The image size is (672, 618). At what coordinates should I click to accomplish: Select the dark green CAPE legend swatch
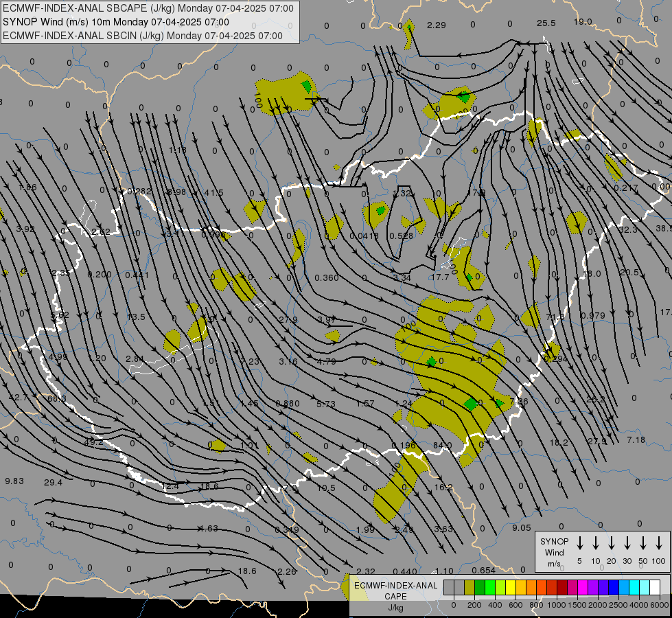click(480, 588)
